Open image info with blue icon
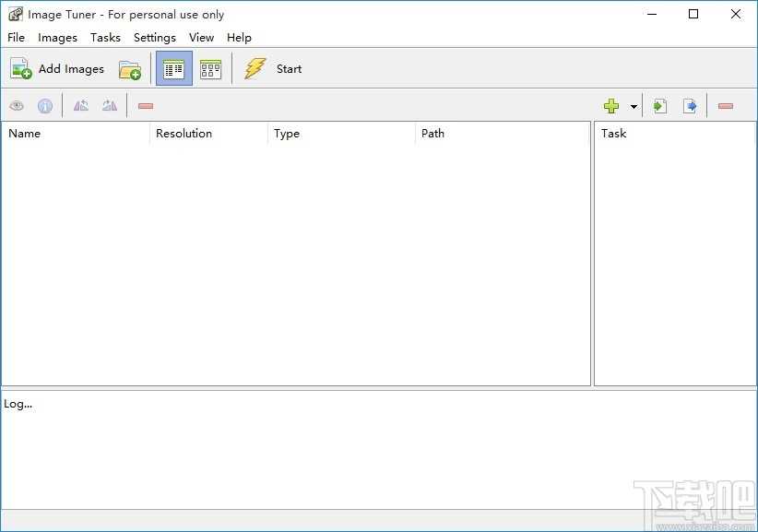 point(45,106)
